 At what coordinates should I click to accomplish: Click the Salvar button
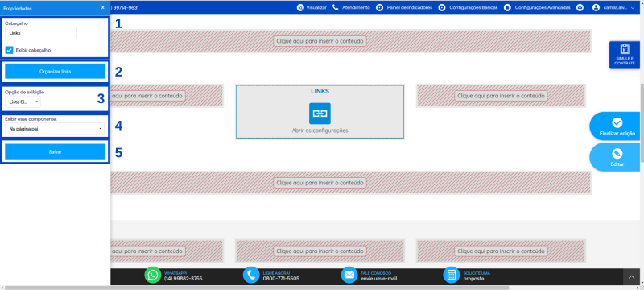[55, 151]
